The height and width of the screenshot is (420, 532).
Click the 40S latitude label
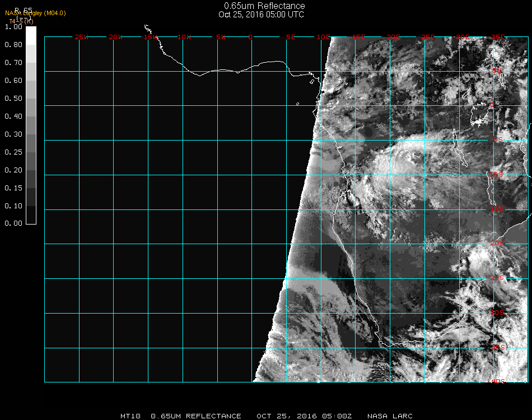tap(497, 381)
